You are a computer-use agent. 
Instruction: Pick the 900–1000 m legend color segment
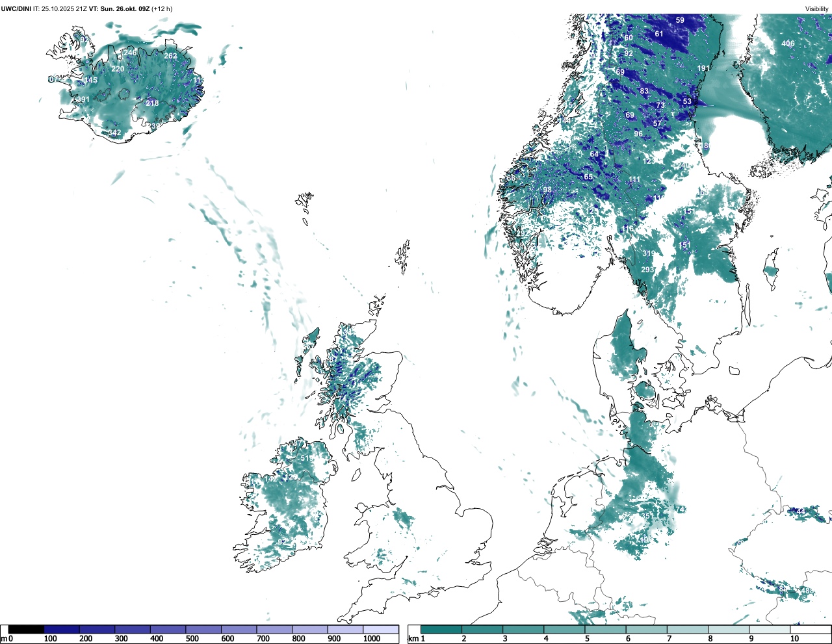pos(345,629)
